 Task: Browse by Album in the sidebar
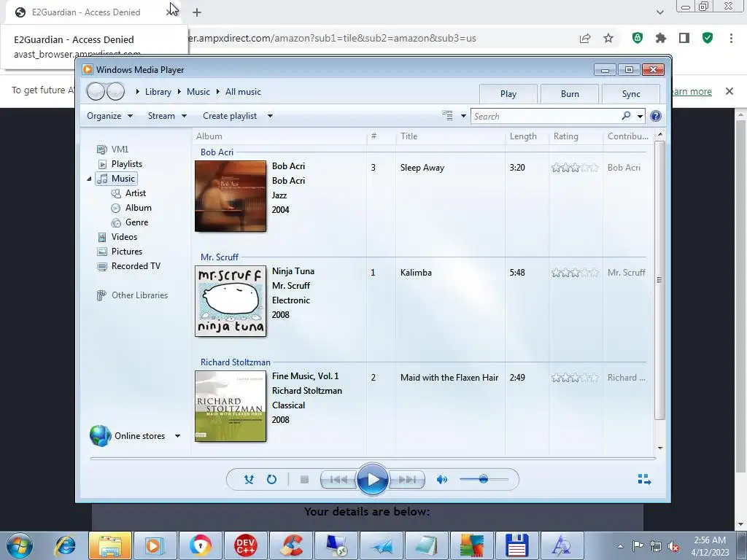point(131,208)
